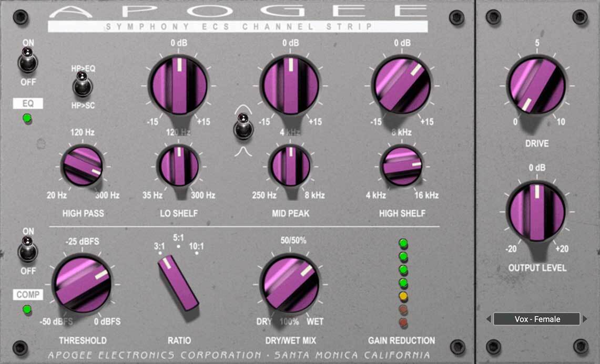Click the Dry/Wet Mix knob
600x364 pixels.
[289, 284]
